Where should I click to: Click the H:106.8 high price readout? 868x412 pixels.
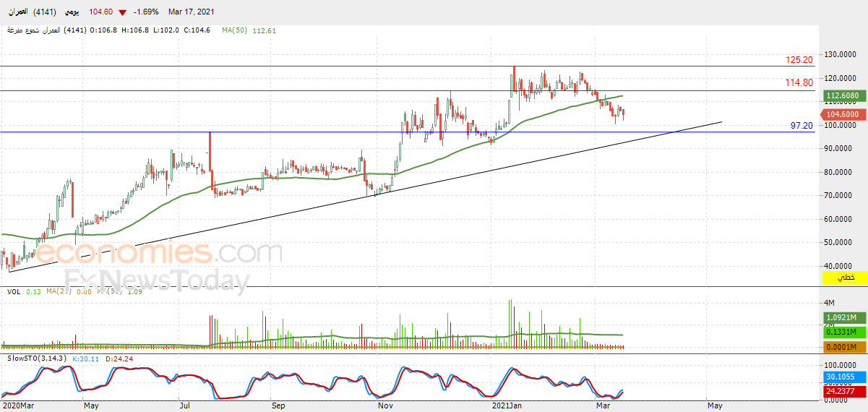pyautogui.click(x=135, y=30)
